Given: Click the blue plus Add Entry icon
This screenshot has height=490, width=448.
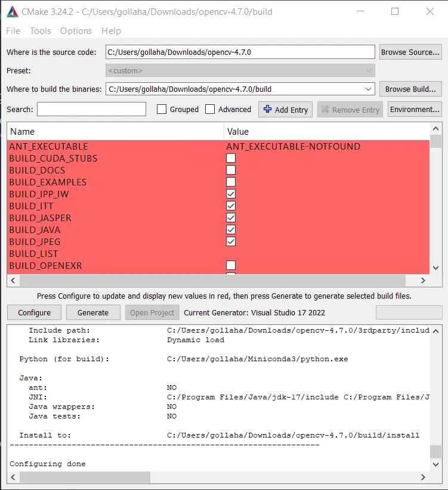Looking at the screenshot, I should pos(267,109).
